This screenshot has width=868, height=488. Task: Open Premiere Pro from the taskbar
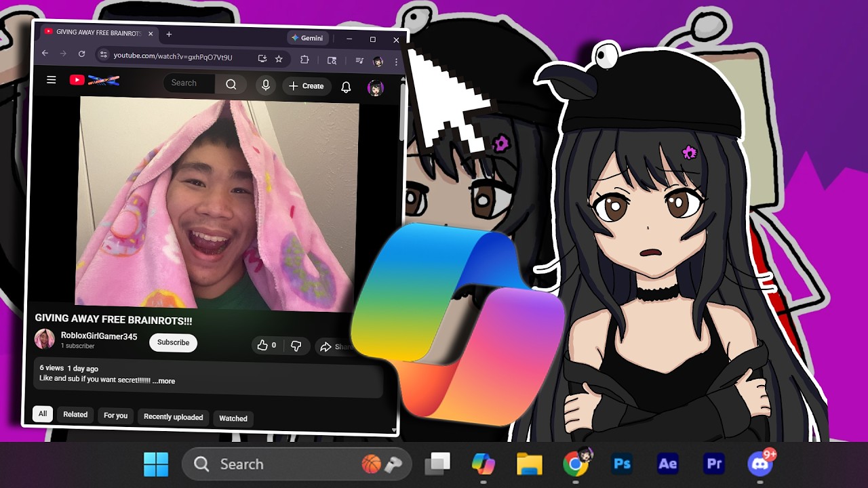point(713,464)
